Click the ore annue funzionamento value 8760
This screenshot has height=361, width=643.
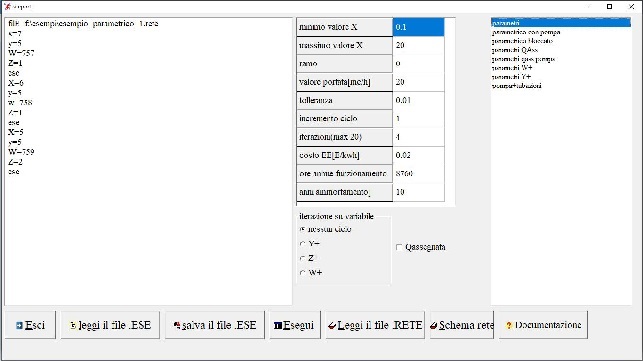pos(418,173)
